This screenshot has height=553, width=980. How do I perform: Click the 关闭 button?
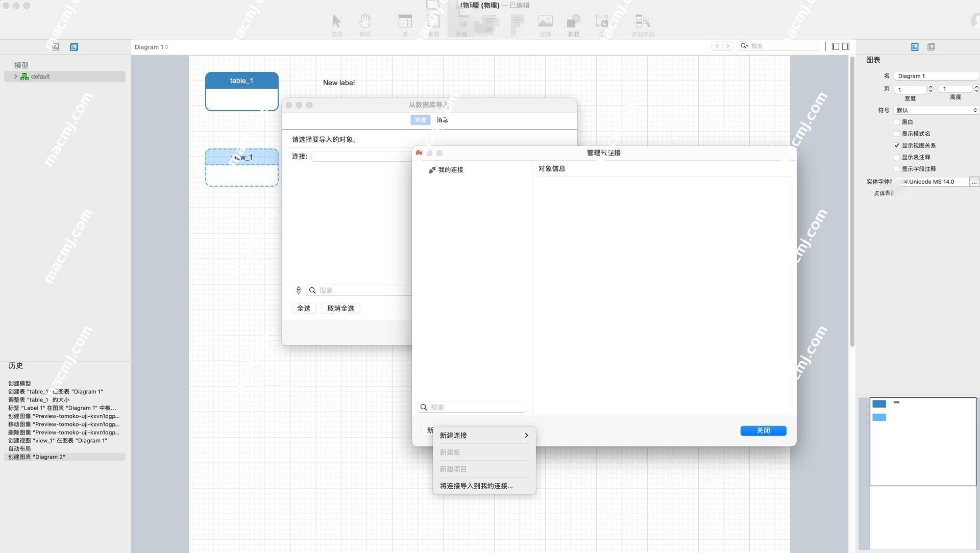pyautogui.click(x=763, y=431)
